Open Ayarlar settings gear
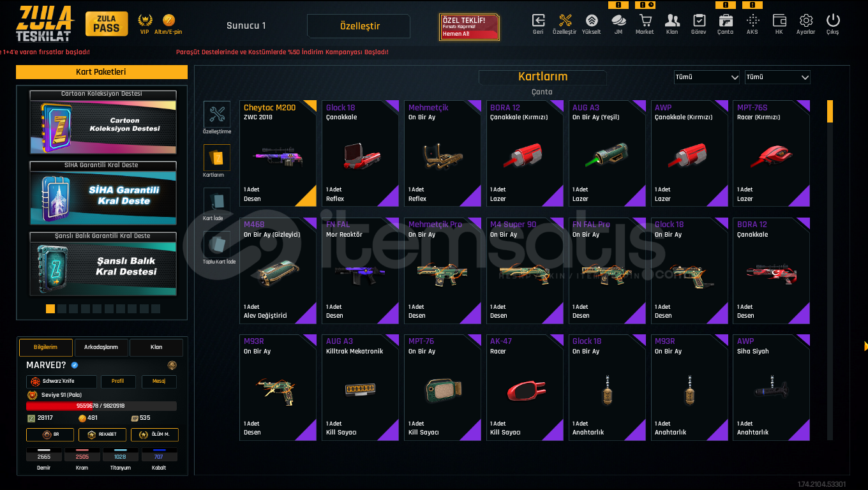 [805, 20]
